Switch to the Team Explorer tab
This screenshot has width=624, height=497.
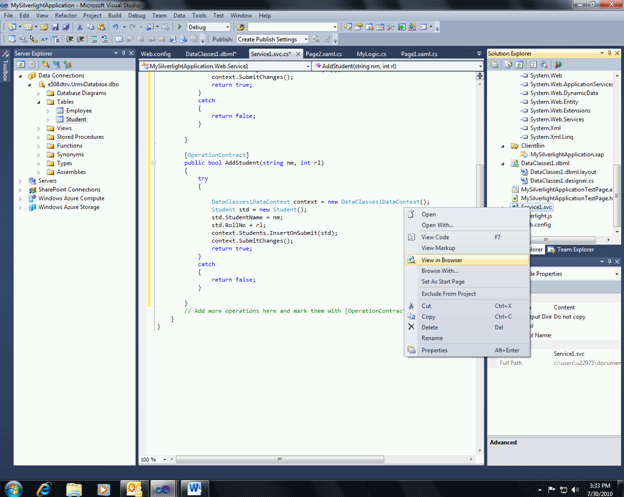(x=576, y=249)
